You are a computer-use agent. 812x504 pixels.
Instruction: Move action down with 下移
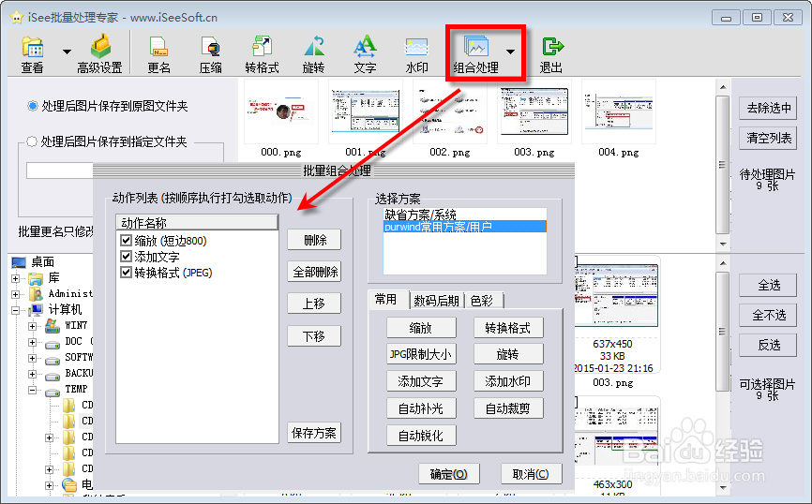point(314,335)
